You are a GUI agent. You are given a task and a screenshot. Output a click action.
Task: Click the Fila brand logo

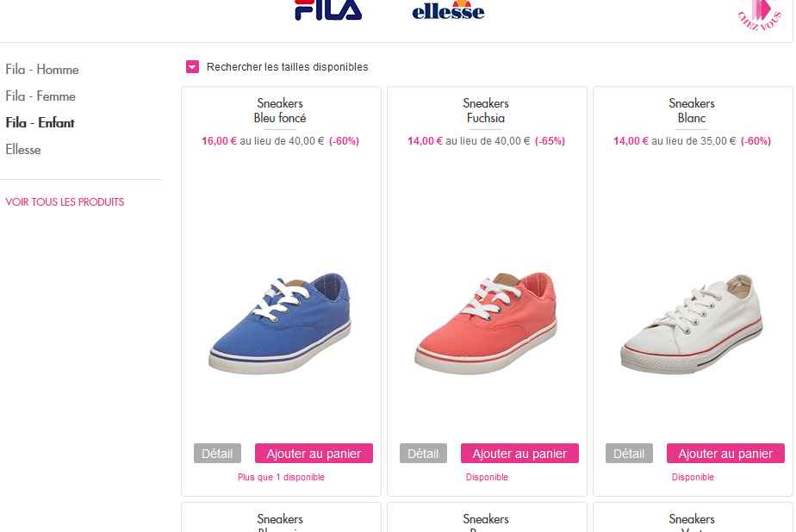pos(328,10)
